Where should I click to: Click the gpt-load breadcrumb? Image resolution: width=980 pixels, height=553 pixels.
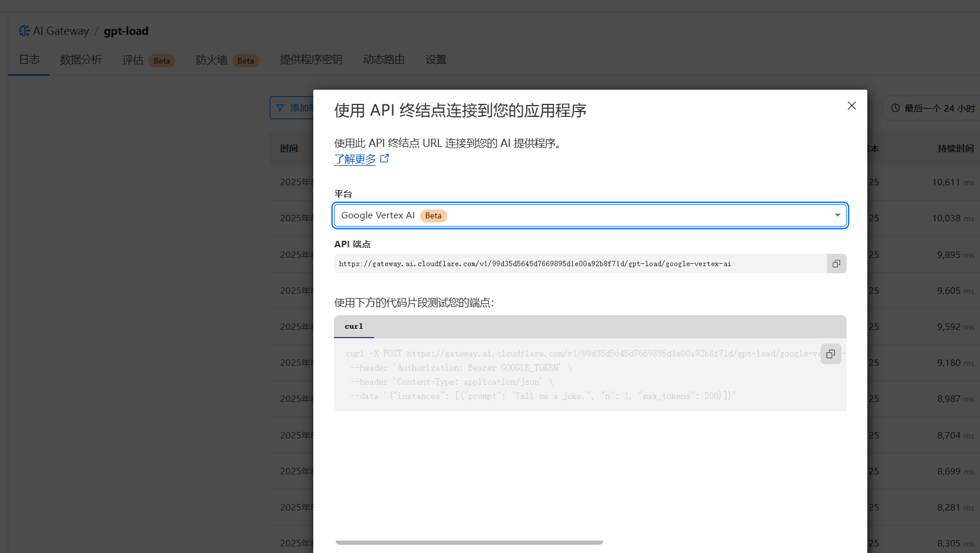(126, 31)
